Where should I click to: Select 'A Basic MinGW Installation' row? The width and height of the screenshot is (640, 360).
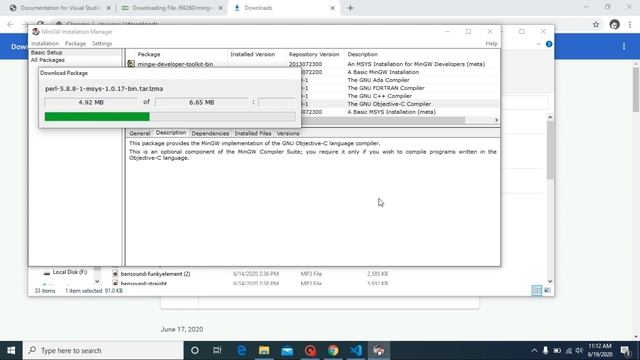pyautogui.click(x=400, y=72)
